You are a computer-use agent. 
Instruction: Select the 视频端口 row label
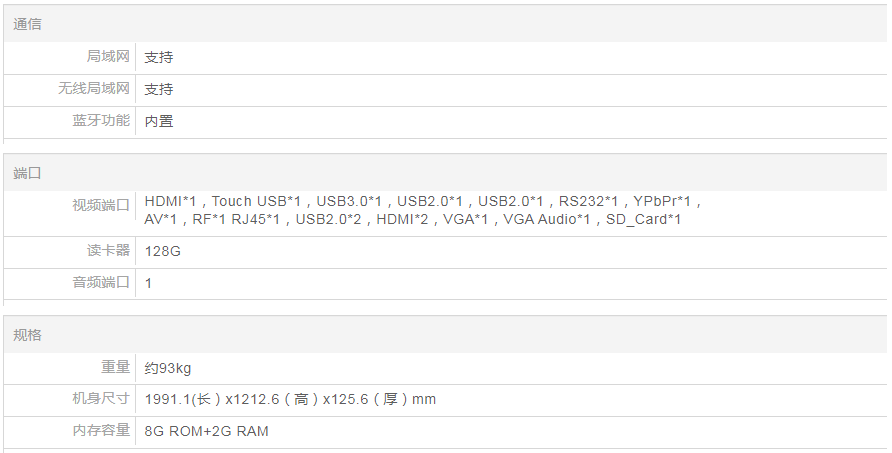tap(101, 205)
